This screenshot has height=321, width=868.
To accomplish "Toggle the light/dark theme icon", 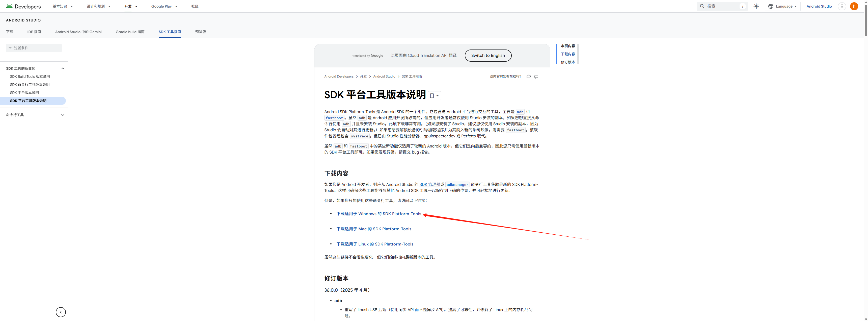I will click(x=756, y=6).
